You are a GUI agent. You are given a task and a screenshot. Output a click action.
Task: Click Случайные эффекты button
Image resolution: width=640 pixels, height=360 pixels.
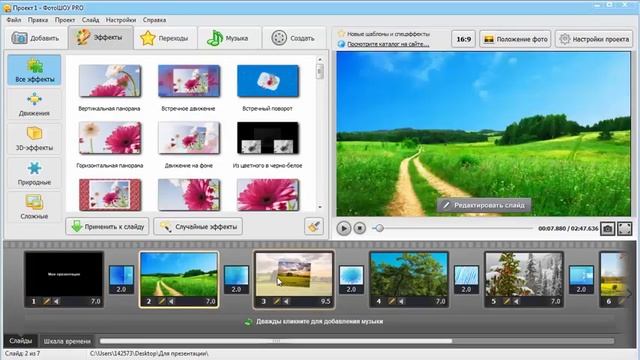pos(198,227)
